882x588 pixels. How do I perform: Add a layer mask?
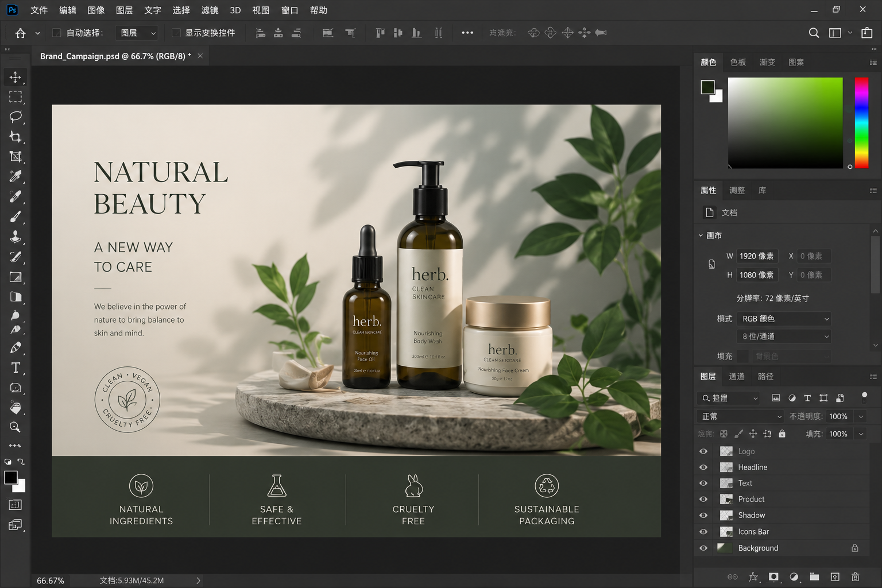click(x=773, y=577)
